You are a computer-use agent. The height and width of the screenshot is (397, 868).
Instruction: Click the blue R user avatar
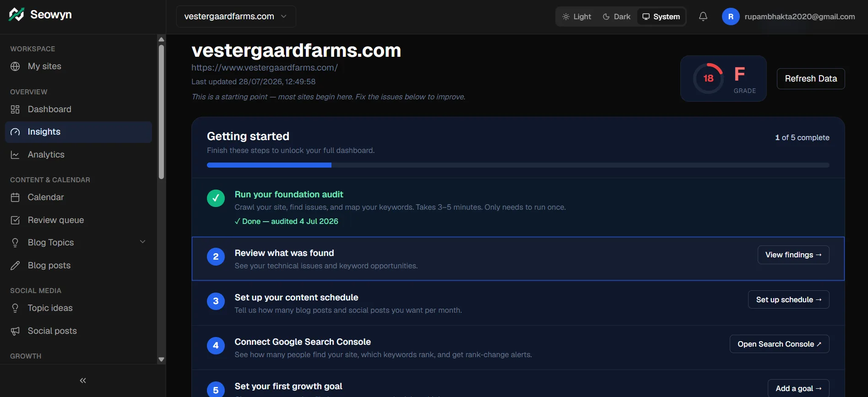pyautogui.click(x=731, y=16)
